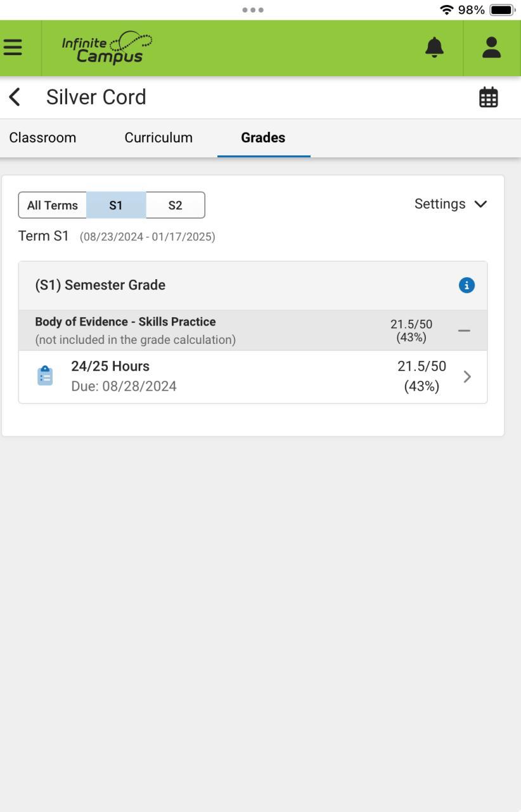Open the notifications bell
Screen dimensions: 521x812
434,48
